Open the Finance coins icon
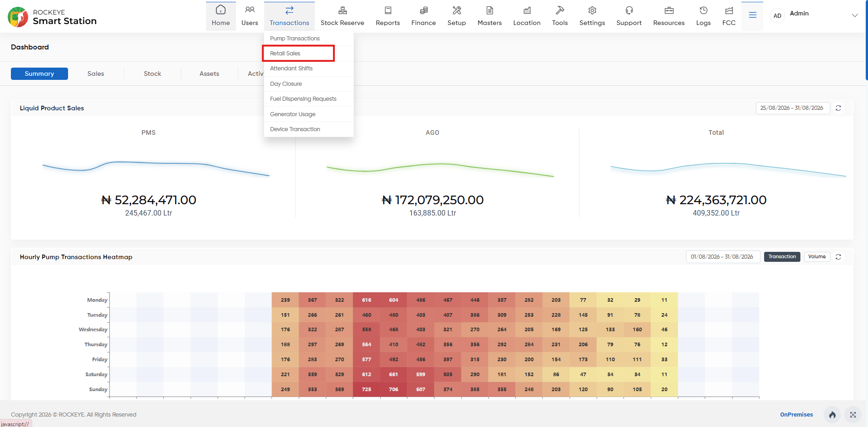The image size is (868, 427). click(423, 10)
